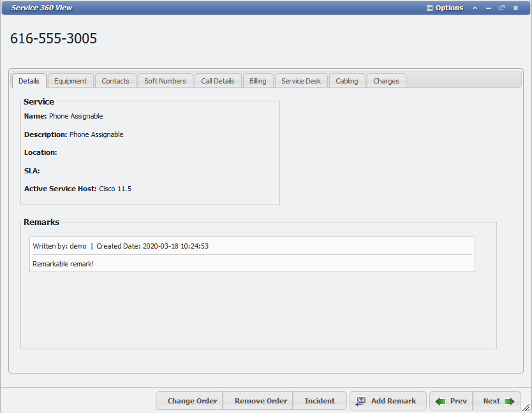Click the Add Remark envelope icon
The image size is (532, 413).
click(x=361, y=401)
